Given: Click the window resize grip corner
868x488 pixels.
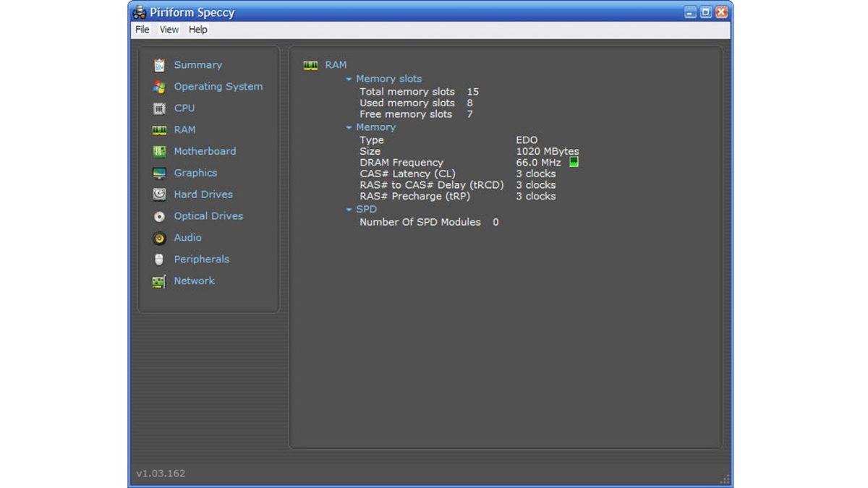Looking at the screenshot, I should pos(725,479).
